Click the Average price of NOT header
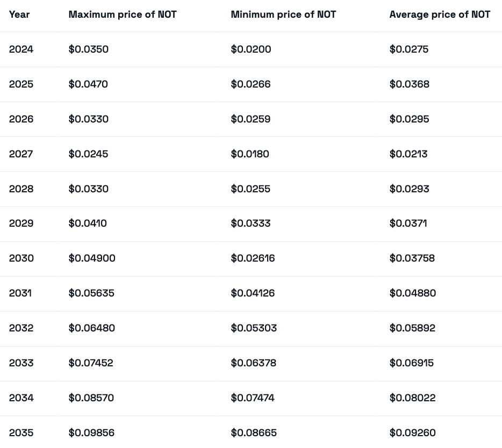The height and width of the screenshot is (448, 502). click(440, 15)
